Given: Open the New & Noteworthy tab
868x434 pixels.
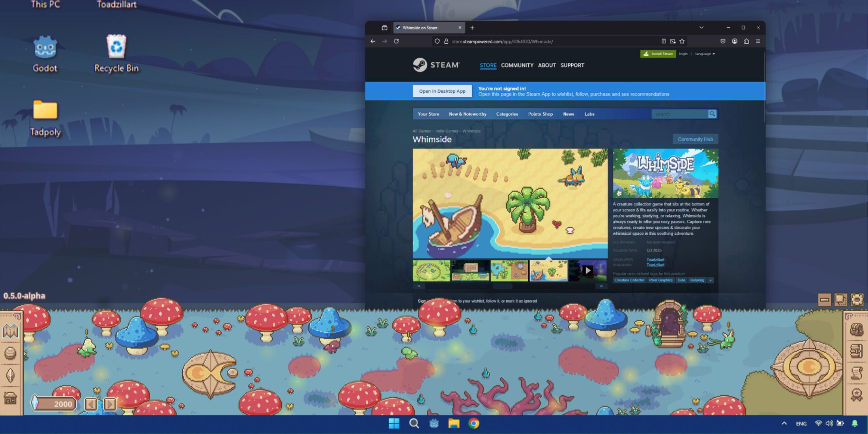Looking at the screenshot, I should tap(468, 114).
